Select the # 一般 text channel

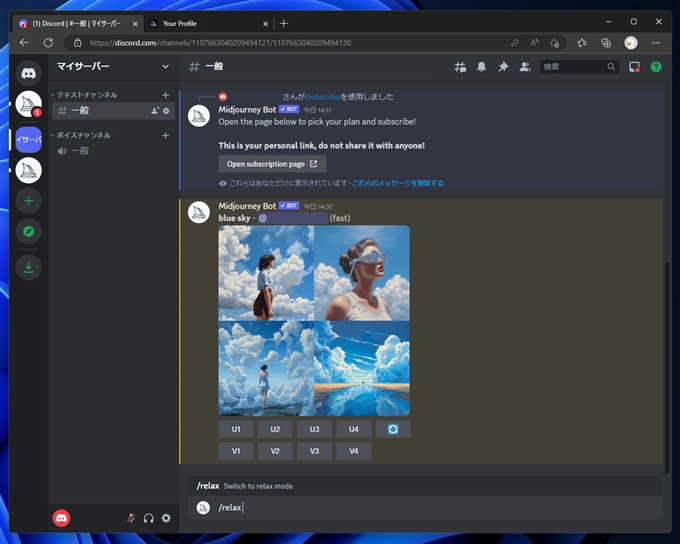[x=114, y=111]
